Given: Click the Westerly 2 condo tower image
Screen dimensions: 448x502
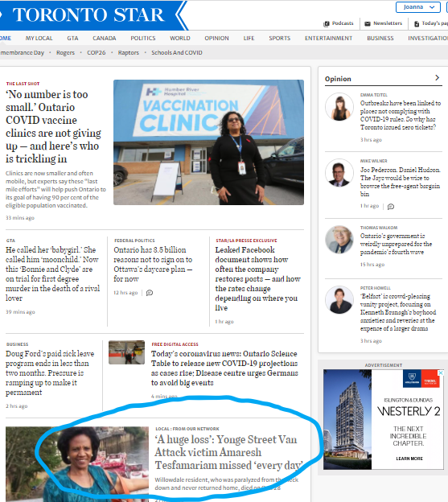Looking at the screenshot, I should pyautogui.click(x=347, y=419).
